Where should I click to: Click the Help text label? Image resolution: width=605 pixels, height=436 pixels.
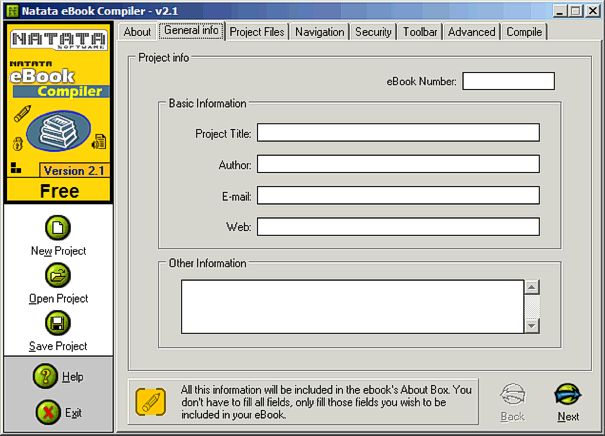point(73,377)
